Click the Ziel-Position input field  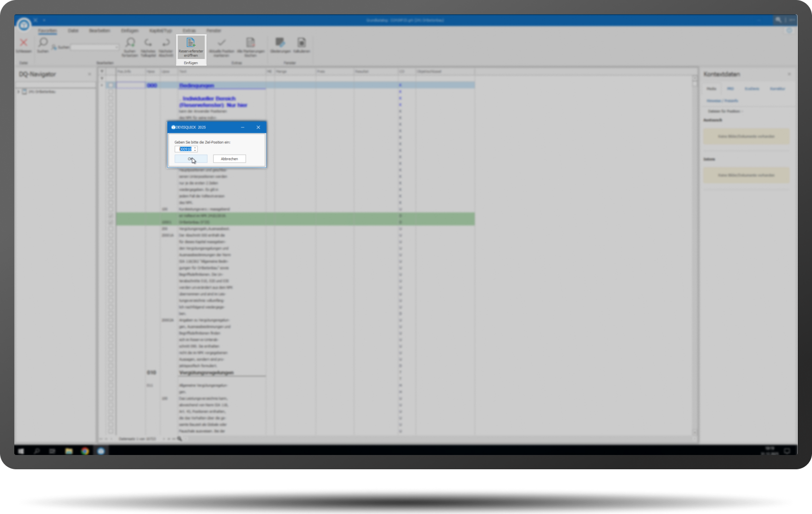[x=185, y=149]
